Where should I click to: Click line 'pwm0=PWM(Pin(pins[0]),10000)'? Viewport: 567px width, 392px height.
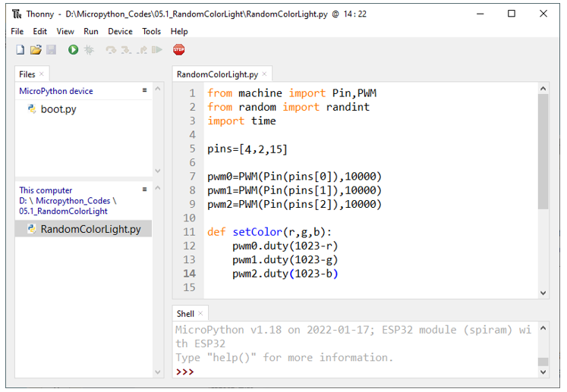pyautogui.click(x=295, y=177)
